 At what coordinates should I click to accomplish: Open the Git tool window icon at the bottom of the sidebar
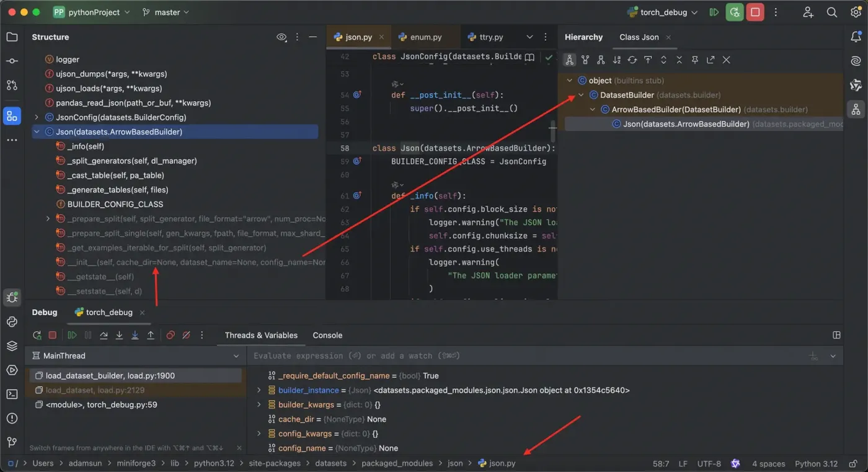tap(12, 443)
